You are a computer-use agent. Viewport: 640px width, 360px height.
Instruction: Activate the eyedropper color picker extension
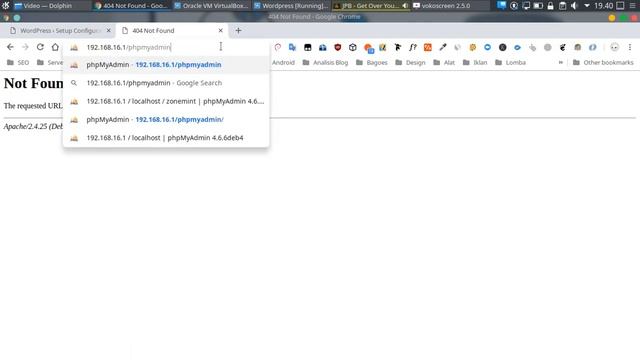(443, 47)
